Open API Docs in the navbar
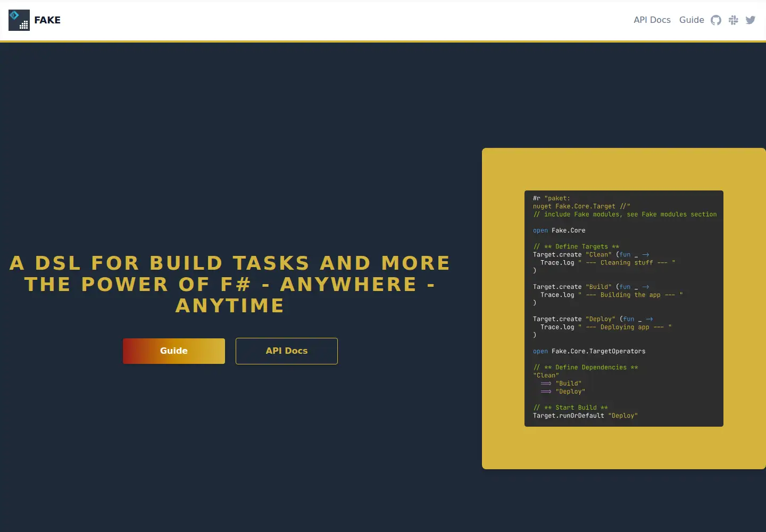 pos(652,20)
